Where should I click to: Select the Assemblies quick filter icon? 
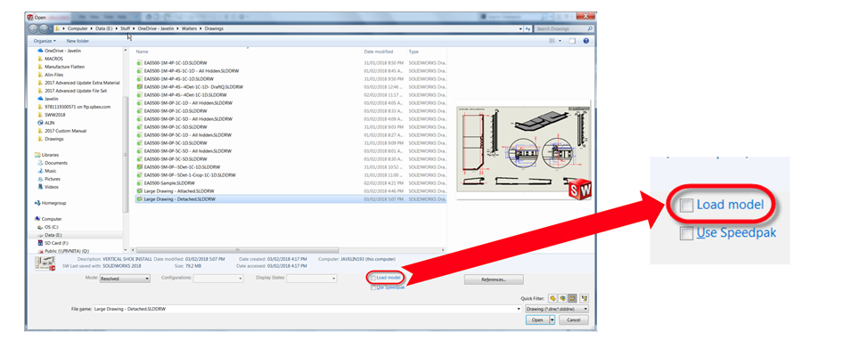[x=561, y=298]
